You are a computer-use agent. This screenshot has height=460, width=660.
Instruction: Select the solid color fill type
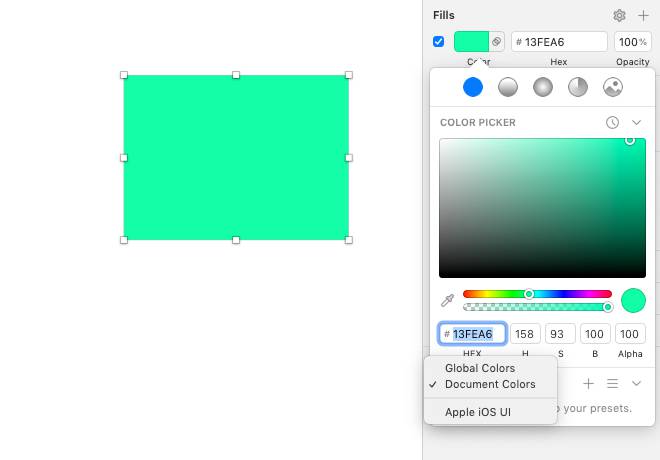pos(473,87)
